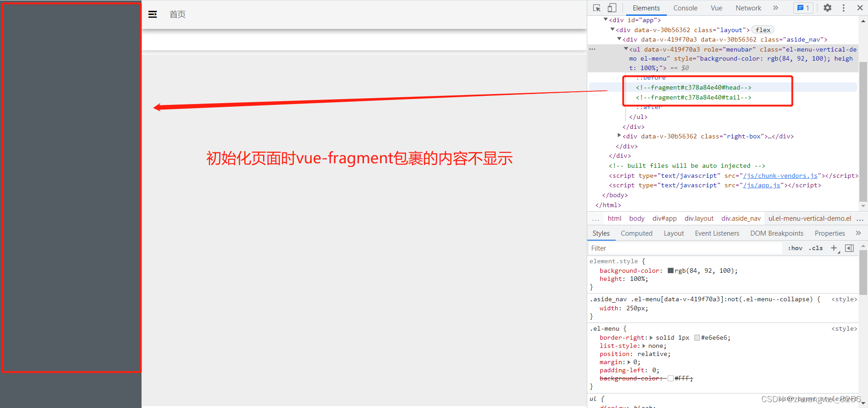868x408 pixels.
Task: Switch to the Styles pane tab
Action: (601, 233)
